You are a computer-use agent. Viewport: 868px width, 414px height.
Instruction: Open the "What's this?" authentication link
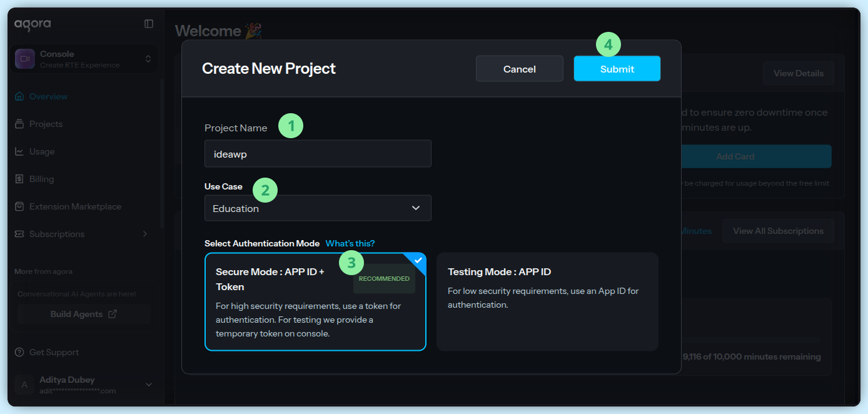(x=350, y=243)
